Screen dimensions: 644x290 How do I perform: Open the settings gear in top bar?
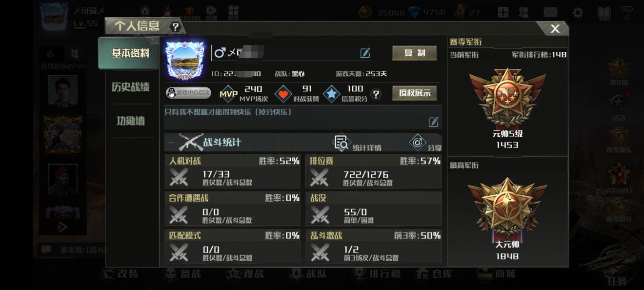[578, 13]
